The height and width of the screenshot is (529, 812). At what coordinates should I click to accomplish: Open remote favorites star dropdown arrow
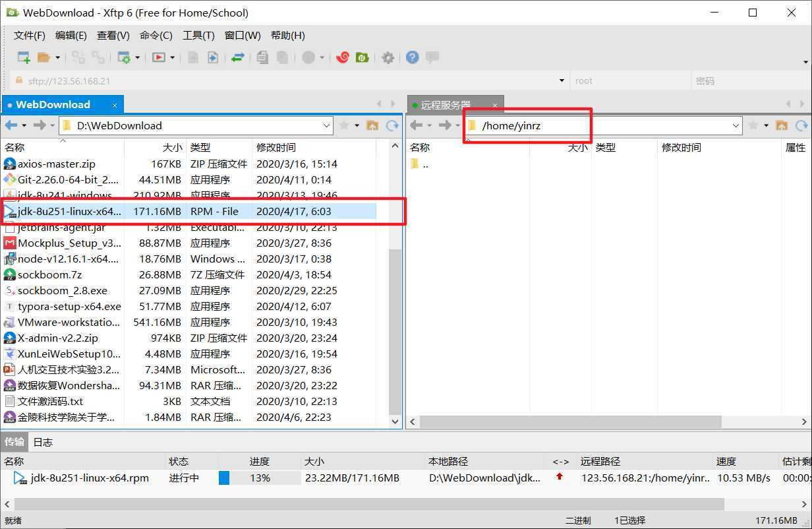(767, 125)
